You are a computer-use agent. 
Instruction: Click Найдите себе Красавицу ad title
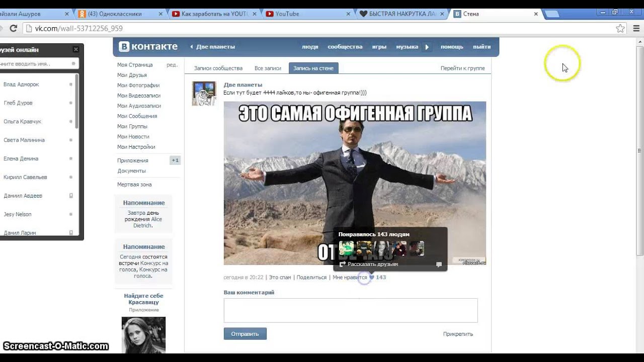143,299
